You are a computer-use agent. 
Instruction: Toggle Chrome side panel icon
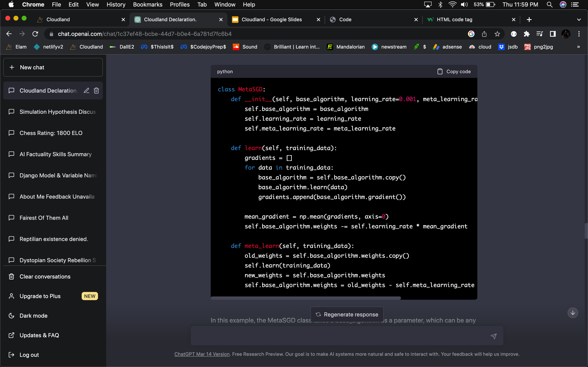tap(553, 34)
